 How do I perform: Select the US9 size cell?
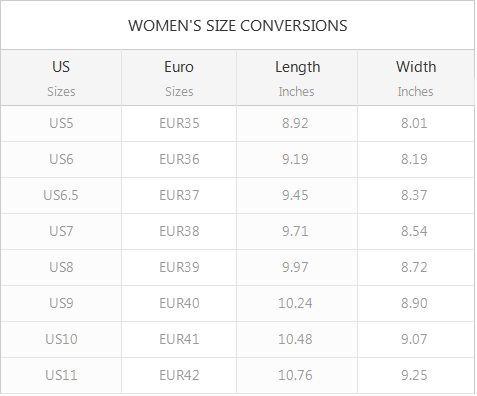pyautogui.click(x=61, y=304)
